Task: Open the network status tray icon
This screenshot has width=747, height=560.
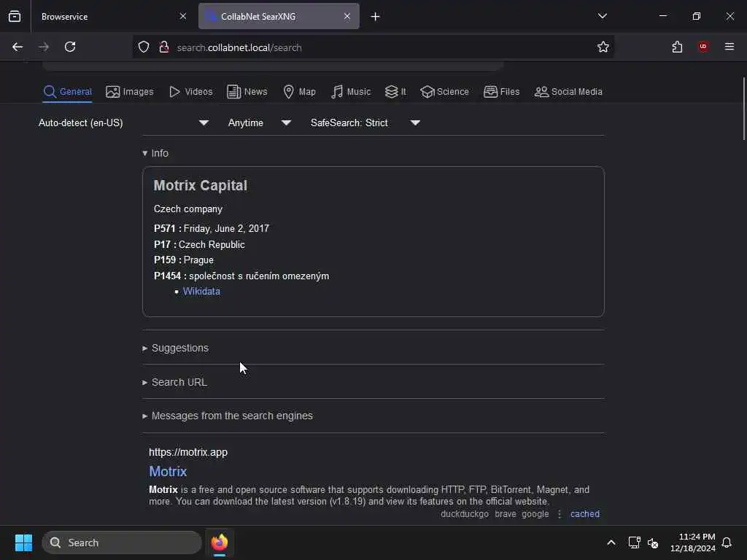Action: coord(634,542)
